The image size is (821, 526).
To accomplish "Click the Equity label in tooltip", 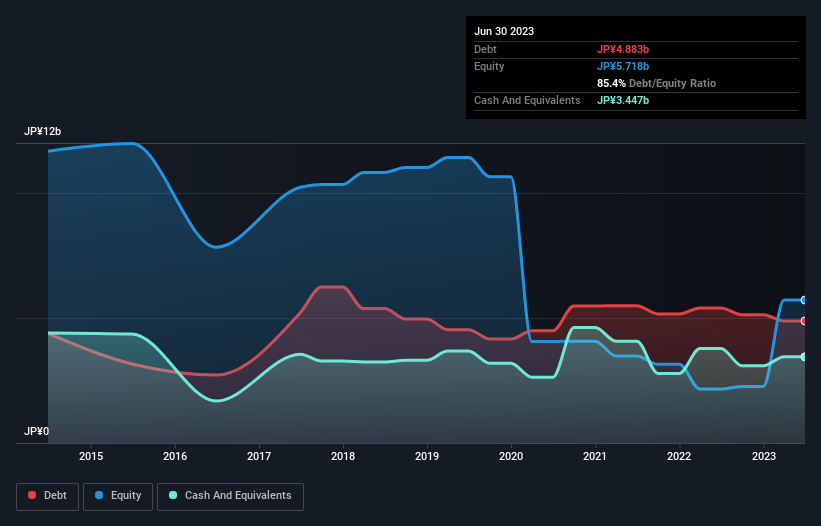I will [x=489, y=66].
